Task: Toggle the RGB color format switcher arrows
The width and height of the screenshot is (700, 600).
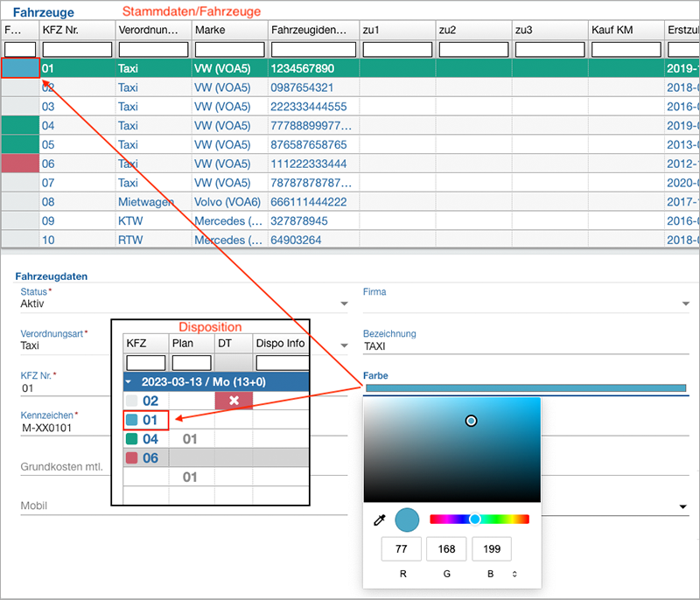Action: (514, 574)
